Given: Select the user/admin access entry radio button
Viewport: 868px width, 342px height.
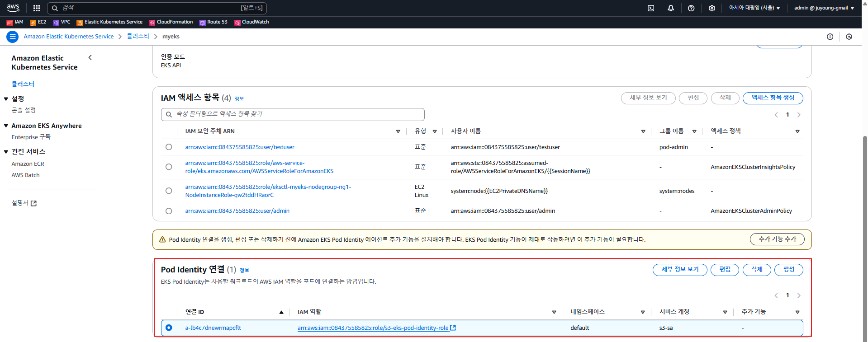Looking at the screenshot, I should (x=169, y=211).
